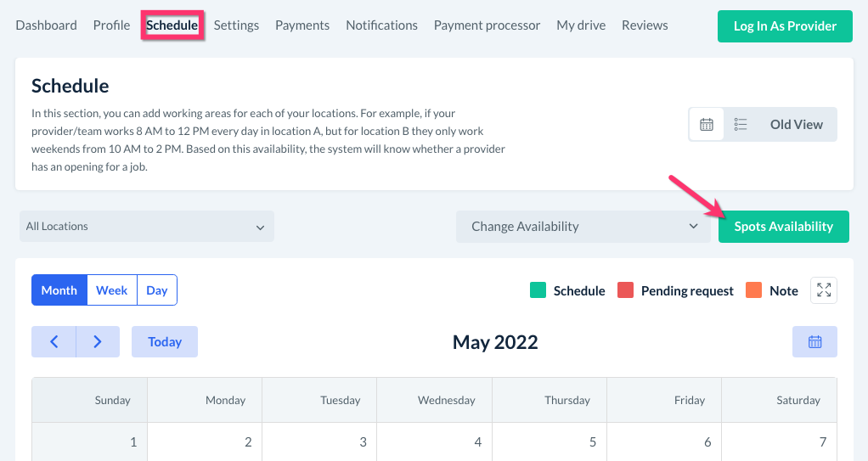Image resolution: width=868 pixels, height=461 pixels.
Task: Switch to Old View
Action: pos(796,124)
